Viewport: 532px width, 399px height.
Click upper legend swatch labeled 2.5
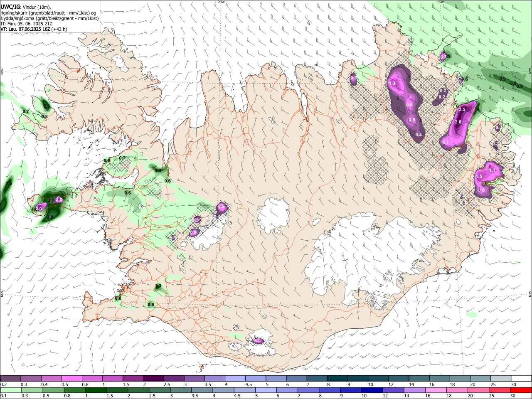point(174,379)
